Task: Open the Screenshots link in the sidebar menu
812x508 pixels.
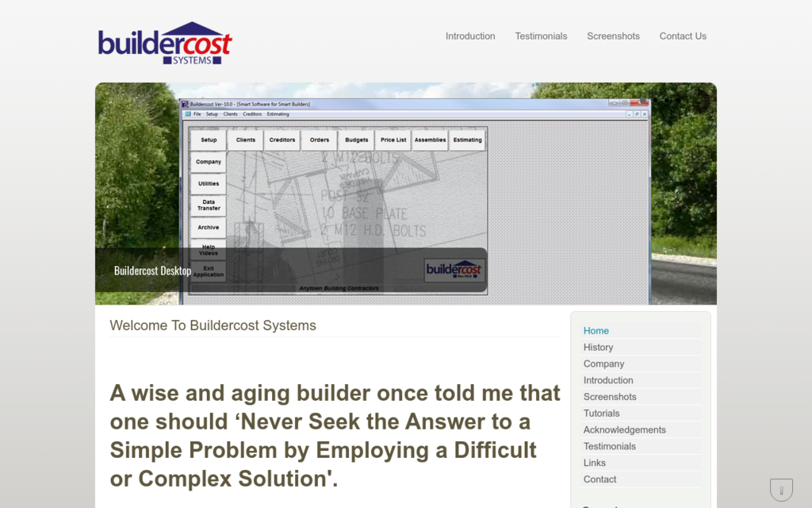Action: [610, 397]
